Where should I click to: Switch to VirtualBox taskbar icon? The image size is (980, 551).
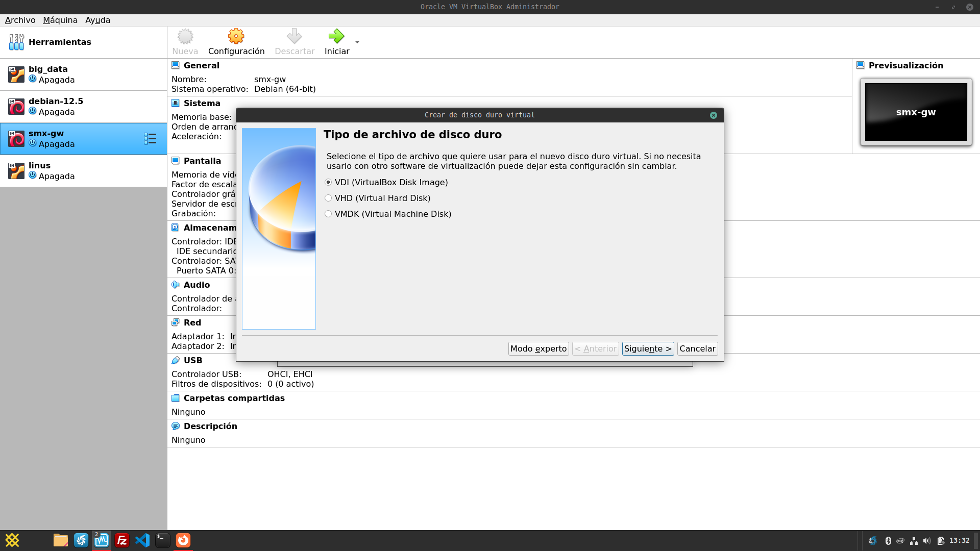[102, 540]
